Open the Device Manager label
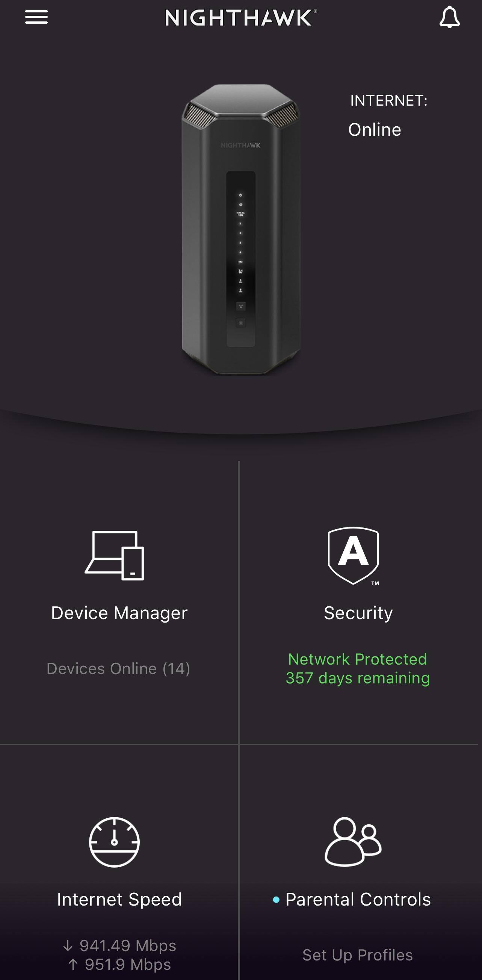 click(119, 613)
